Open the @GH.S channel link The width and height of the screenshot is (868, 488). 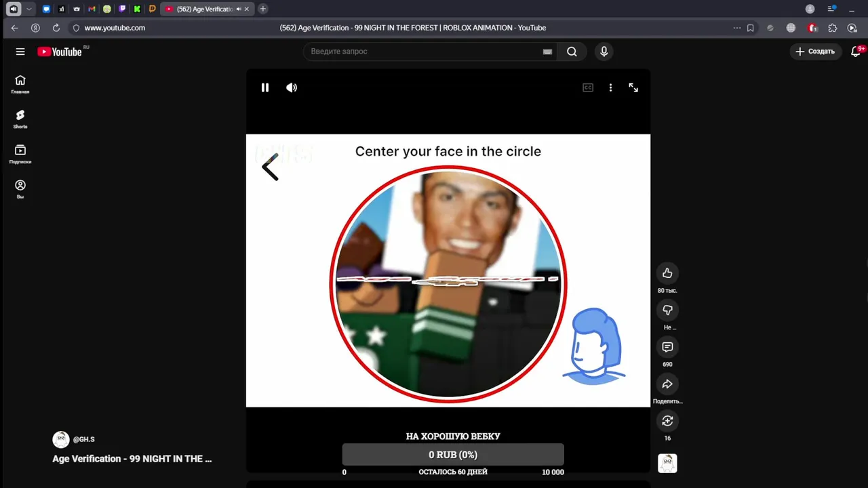(84, 439)
